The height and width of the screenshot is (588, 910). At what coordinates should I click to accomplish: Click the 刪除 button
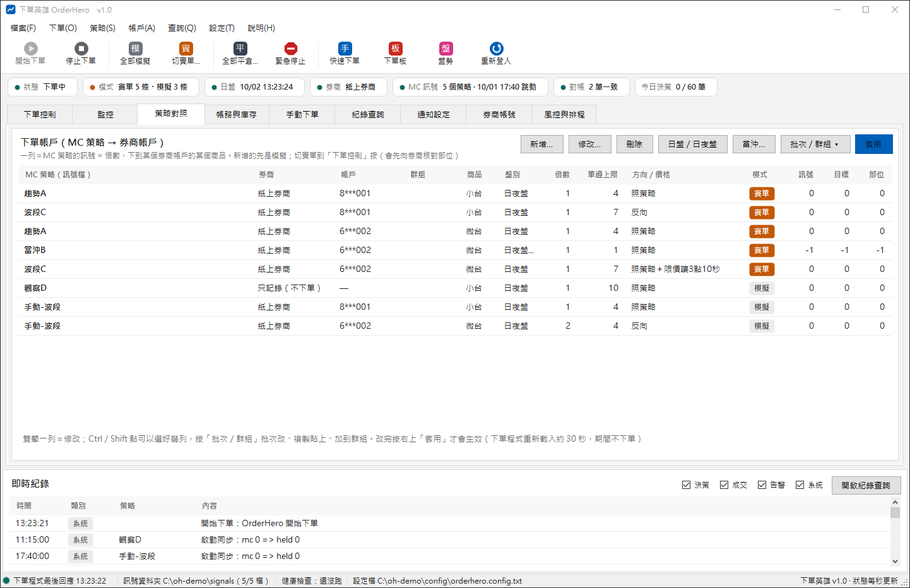coord(635,144)
